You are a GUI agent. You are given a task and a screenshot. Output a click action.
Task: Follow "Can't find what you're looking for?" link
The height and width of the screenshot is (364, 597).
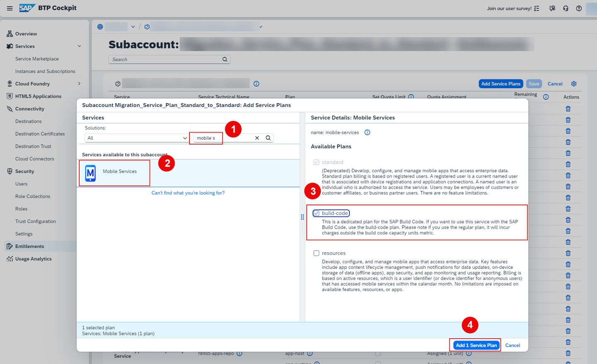pos(188,193)
